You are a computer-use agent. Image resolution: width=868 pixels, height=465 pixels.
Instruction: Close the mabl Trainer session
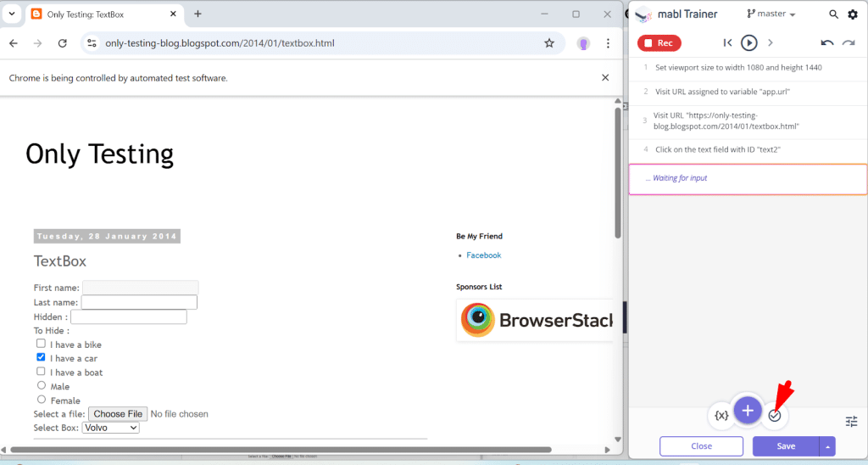[x=701, y=446]
